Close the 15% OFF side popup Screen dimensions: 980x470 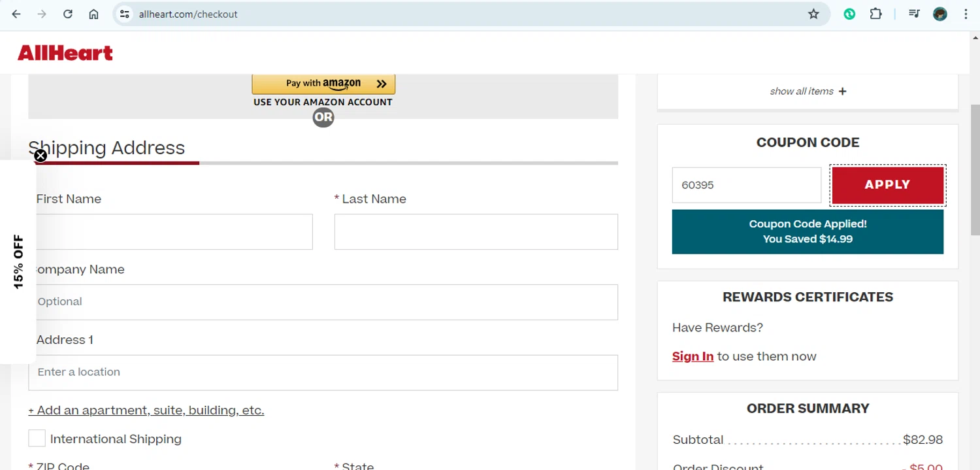[41, 156]
